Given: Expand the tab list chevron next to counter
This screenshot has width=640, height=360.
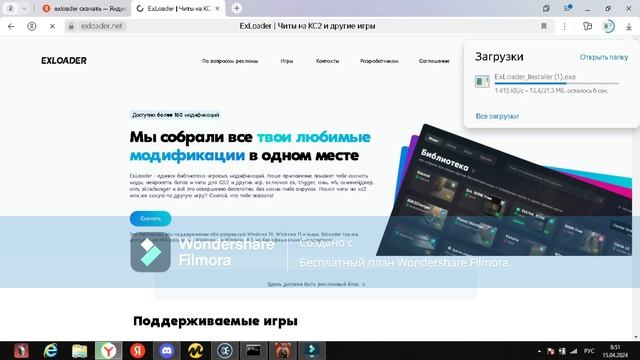Looking at the screenshot, I should click(24, 8).
